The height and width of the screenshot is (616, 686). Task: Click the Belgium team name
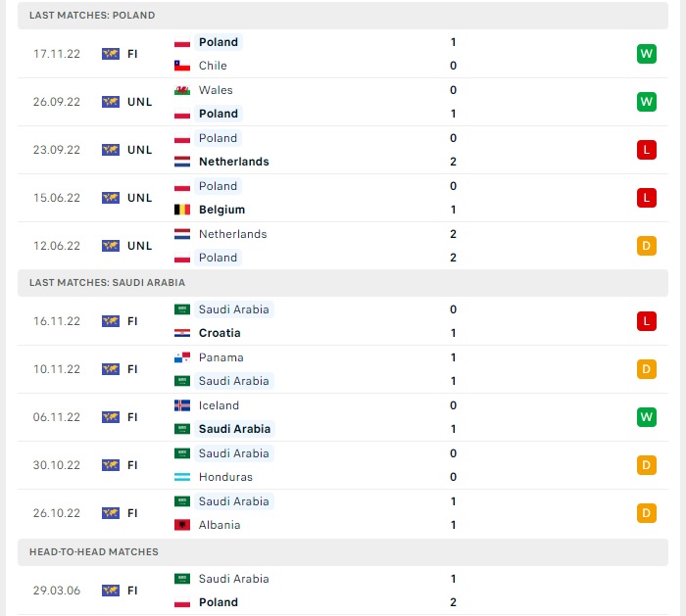(x=221, y=210)
